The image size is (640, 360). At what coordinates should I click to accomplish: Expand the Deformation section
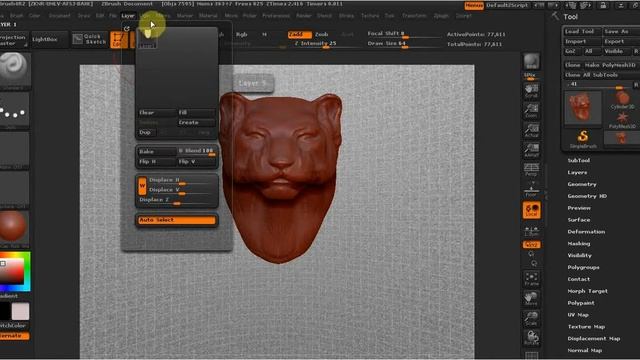tap(586, 231)
